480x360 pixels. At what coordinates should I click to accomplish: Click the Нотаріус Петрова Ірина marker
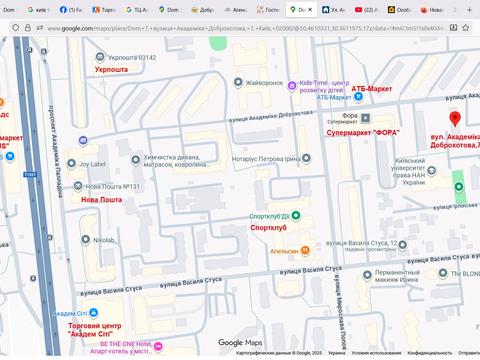(x=306, y=158)
